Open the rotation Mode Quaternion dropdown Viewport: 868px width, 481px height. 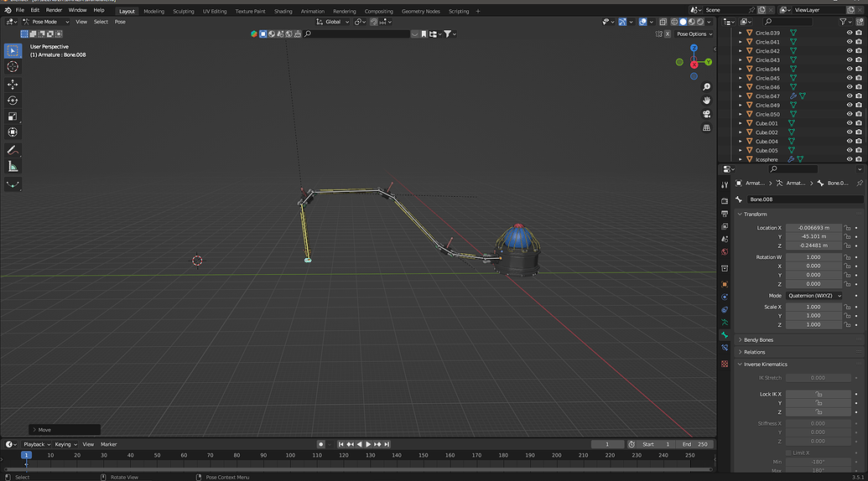814,296
